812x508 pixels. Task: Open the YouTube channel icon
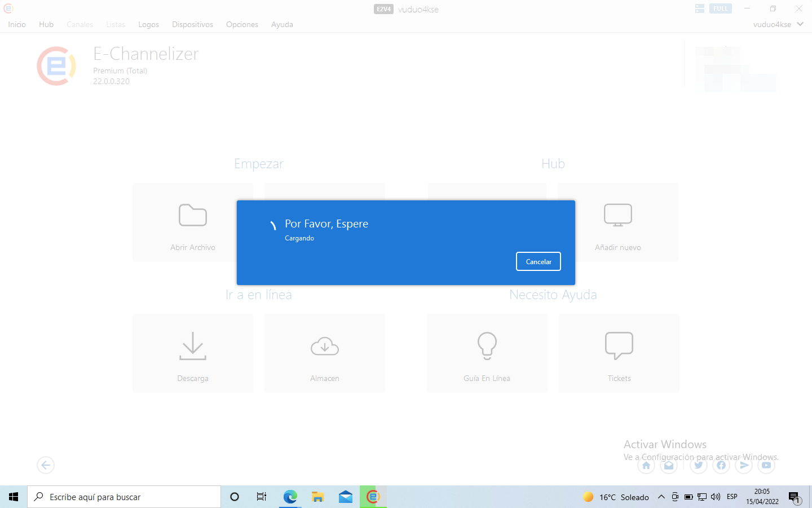pos(766,466)
